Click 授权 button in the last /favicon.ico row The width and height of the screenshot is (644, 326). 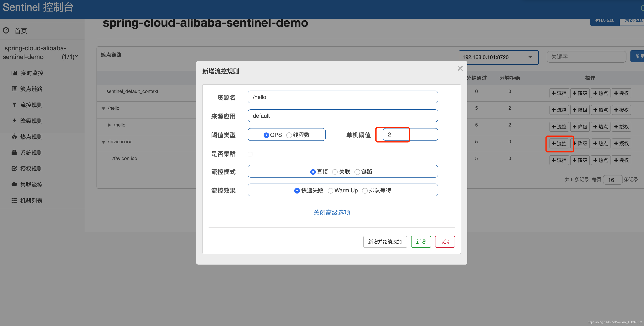(621, 160)
